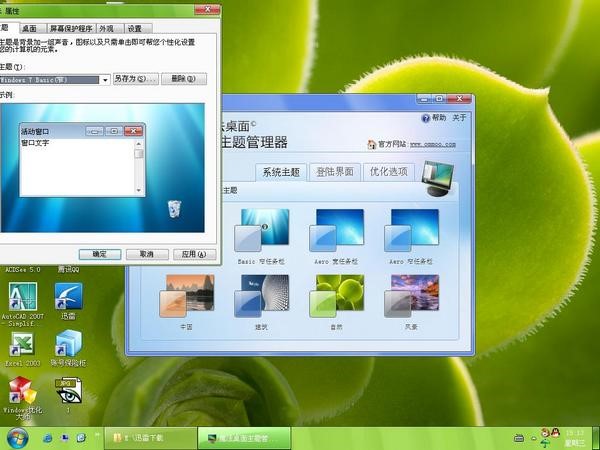The width and height of the screenshot is (600, 450).
Task: Click the Show Desktop quick launch icon
Action: tap(64, 438)
